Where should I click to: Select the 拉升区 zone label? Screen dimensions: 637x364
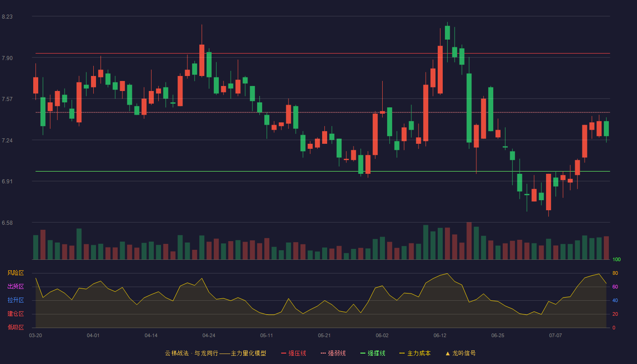coord(15,300)
